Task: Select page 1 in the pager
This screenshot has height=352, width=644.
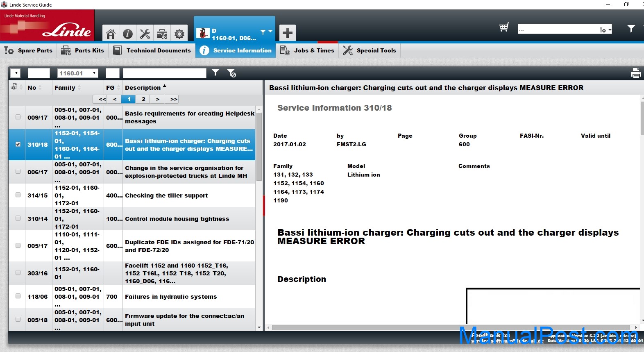Action: coord(129,99)
